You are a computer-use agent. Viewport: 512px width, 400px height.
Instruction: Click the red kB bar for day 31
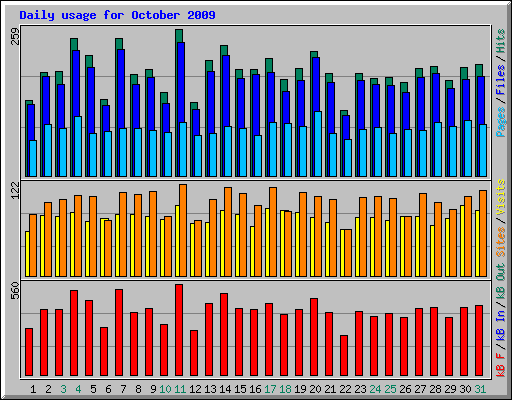click(x=479, y=341)
